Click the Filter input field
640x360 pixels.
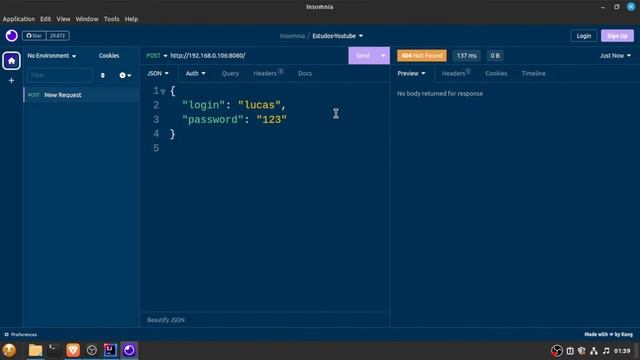[x=60, y=76]
